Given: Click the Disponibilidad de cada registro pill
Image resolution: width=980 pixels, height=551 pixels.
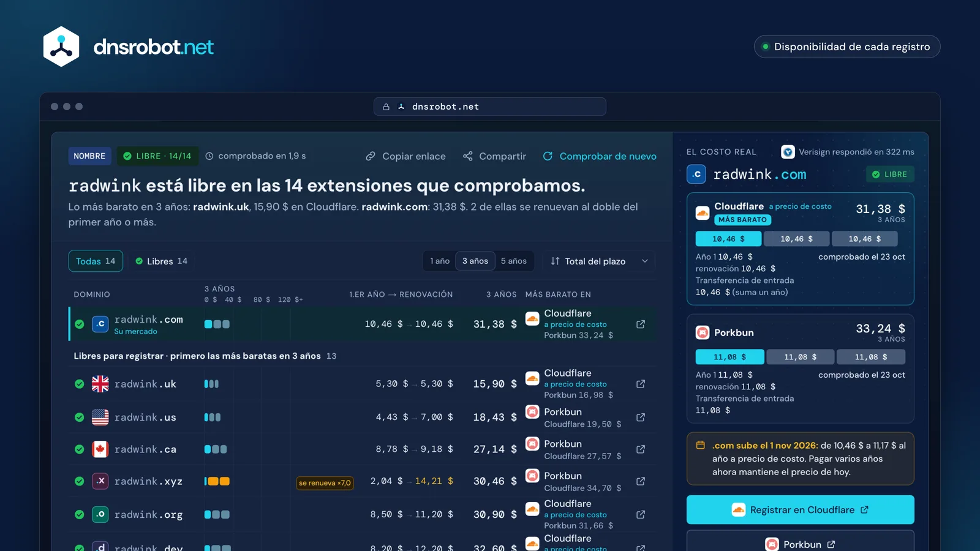Looking at the screenshot, I should [x=847, y=47].
